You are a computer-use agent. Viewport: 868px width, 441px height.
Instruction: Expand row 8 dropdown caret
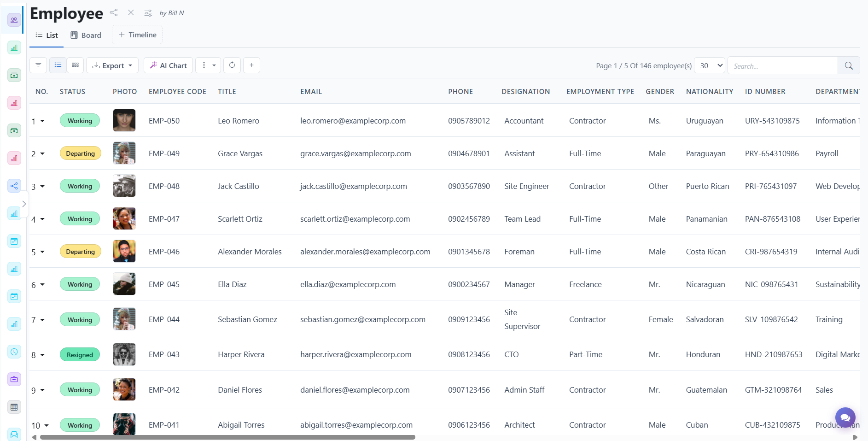coord(42,355)
